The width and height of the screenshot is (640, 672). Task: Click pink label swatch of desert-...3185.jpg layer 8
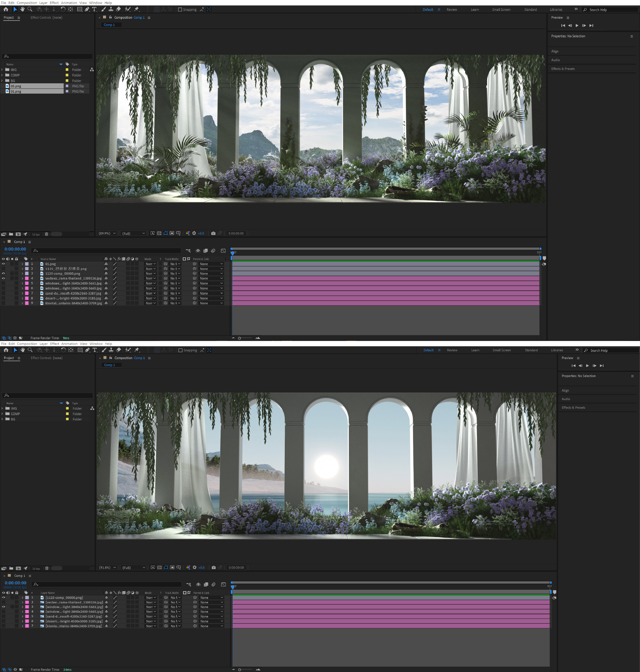pos(27,298)
